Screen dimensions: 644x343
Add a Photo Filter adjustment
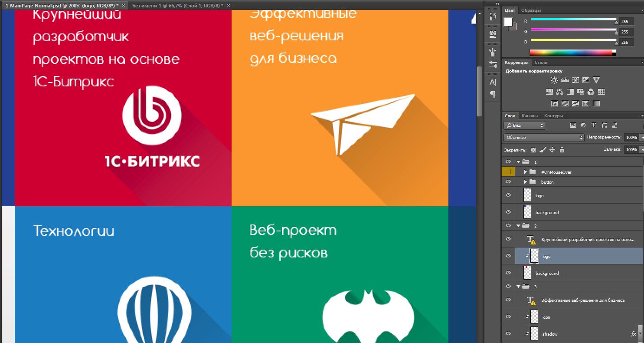580,92
